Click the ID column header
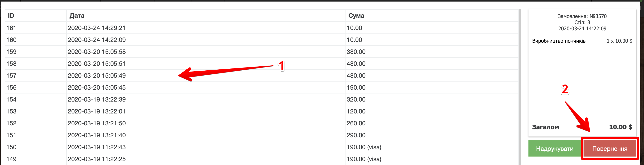 coord(11,16)
